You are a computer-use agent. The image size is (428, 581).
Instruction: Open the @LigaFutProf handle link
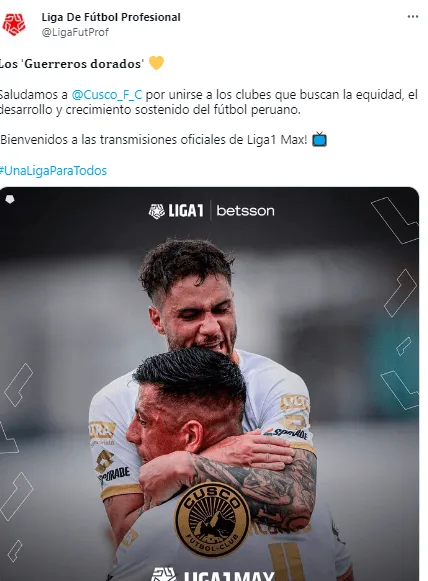tap(75, 32)
